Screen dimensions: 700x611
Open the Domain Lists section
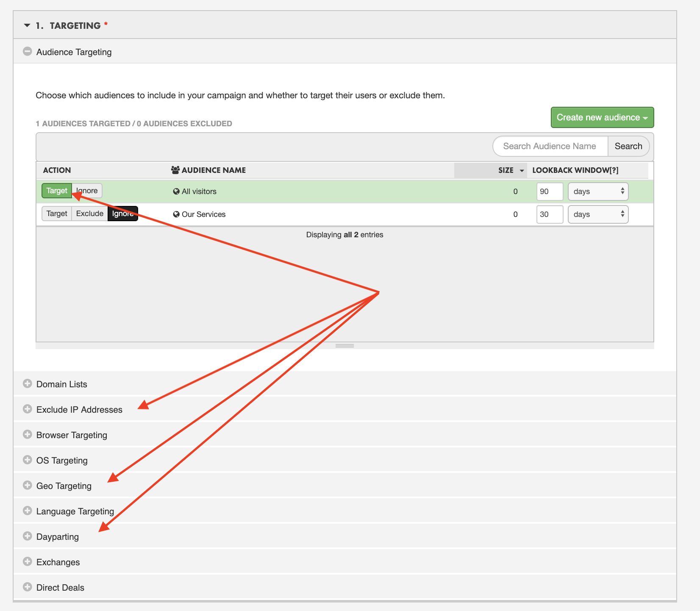pyautogui.click(x=345, y=384)
